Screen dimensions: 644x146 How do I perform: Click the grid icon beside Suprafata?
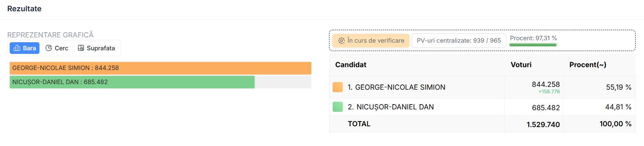81,48
